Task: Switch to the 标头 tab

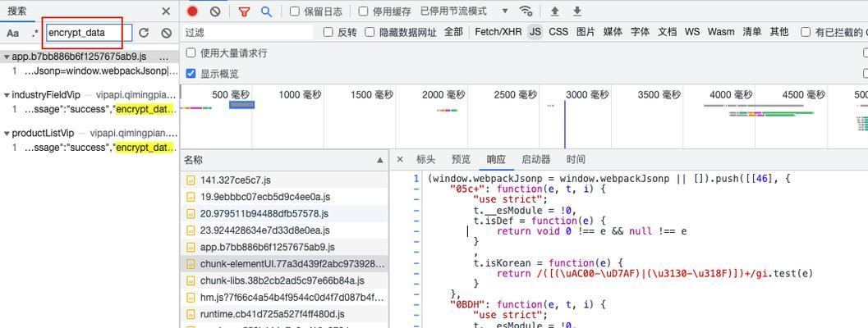Action: [425, 160]
